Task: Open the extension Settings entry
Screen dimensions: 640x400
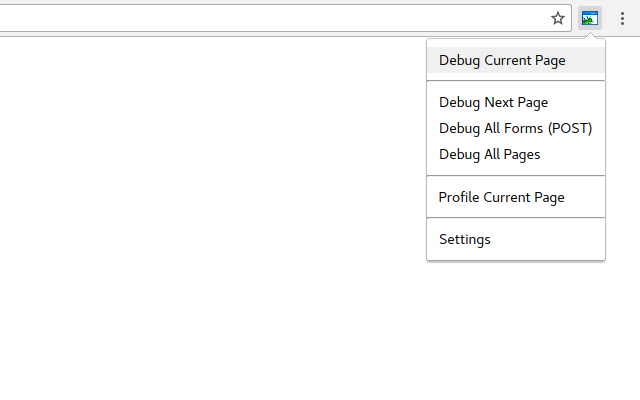Action: click(465, 239)
